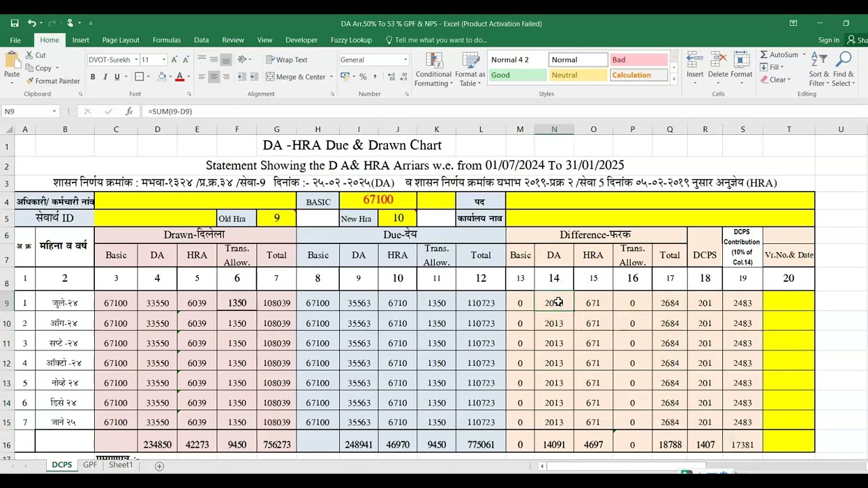Increase indent in the Alignment group
The image size is (868, 488).
click(x=254, y=77)
